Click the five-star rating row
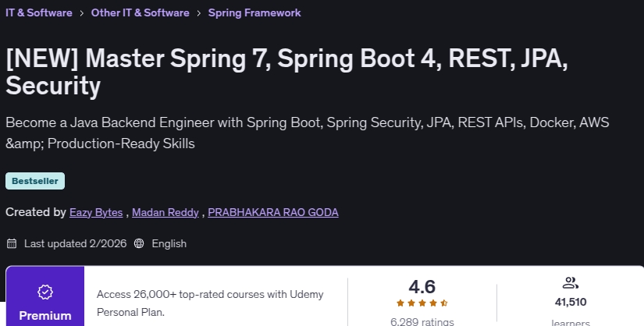The image size is (644, 326). (422, 303)
